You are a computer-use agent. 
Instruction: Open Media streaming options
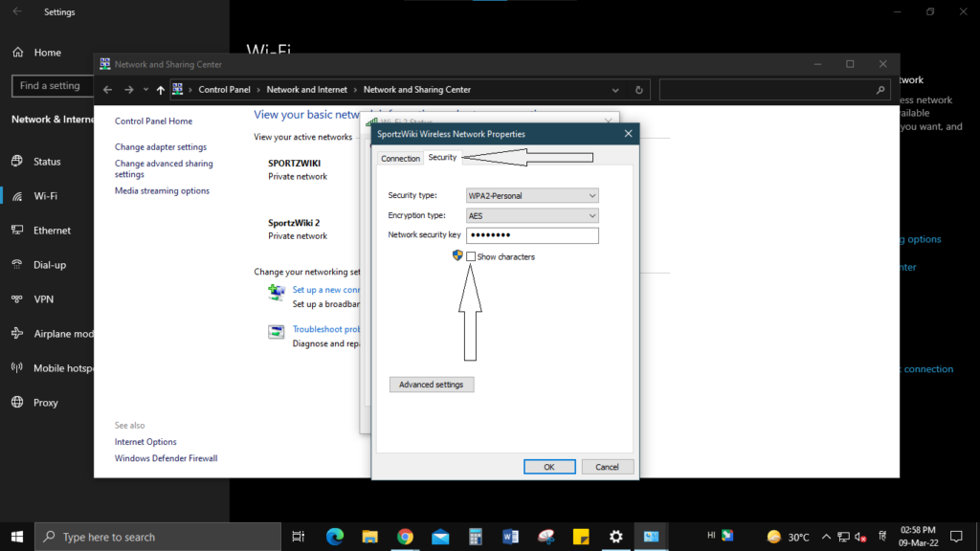point(162,190)
